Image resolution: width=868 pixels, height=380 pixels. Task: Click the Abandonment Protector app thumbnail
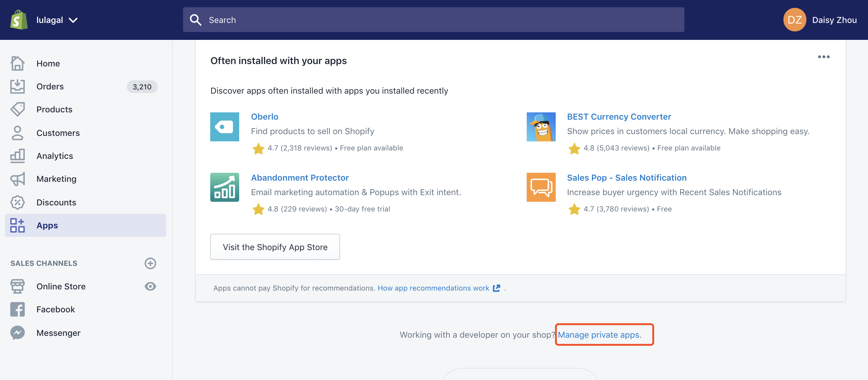(x=225, y=187)
